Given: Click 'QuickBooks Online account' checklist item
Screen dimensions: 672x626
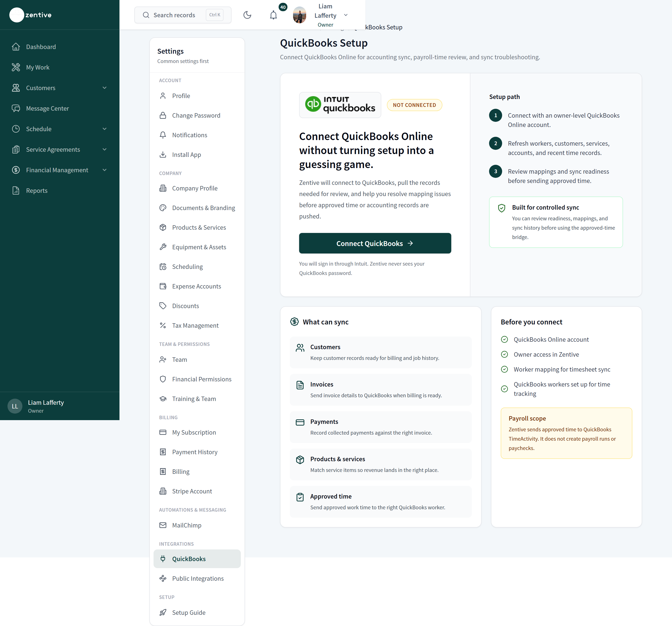Looking at the screenshot, I should click(551, 339).
